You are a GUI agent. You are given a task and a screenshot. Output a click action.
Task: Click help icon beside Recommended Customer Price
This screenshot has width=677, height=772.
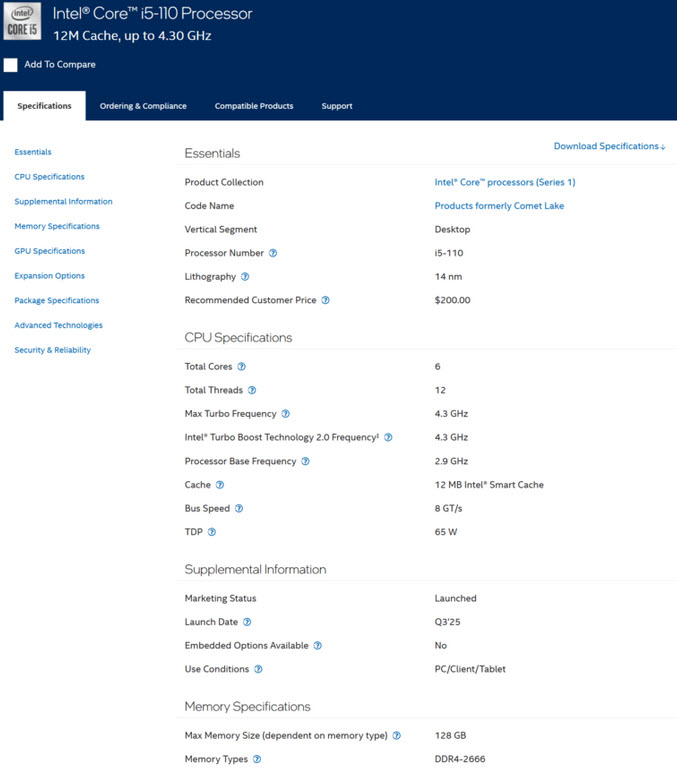325,300
